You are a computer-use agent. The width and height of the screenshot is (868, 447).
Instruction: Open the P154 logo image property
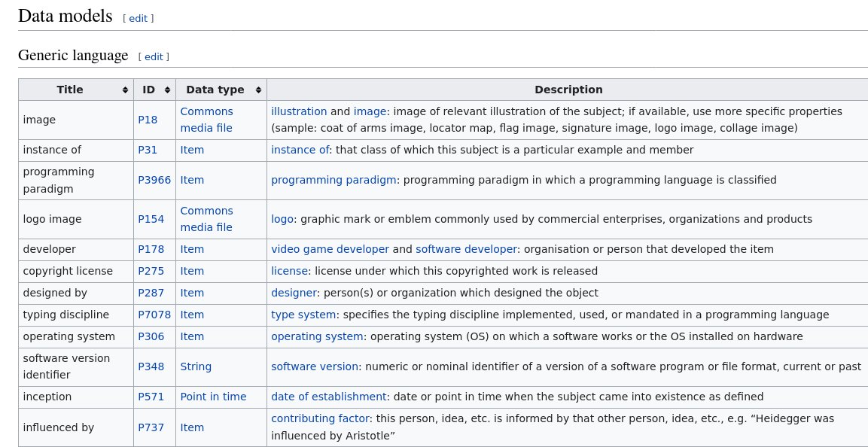(x=151, y=219)
